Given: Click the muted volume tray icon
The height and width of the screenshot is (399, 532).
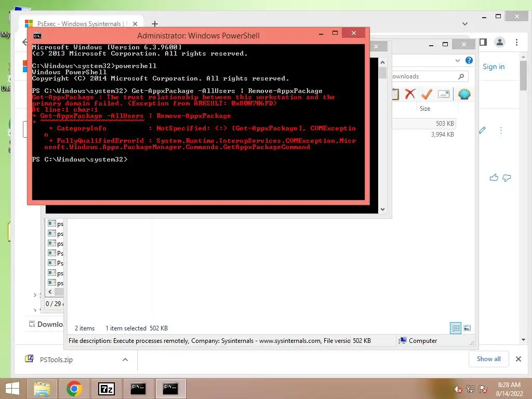Looking at the screenshot, I should (x=458, y=389).
